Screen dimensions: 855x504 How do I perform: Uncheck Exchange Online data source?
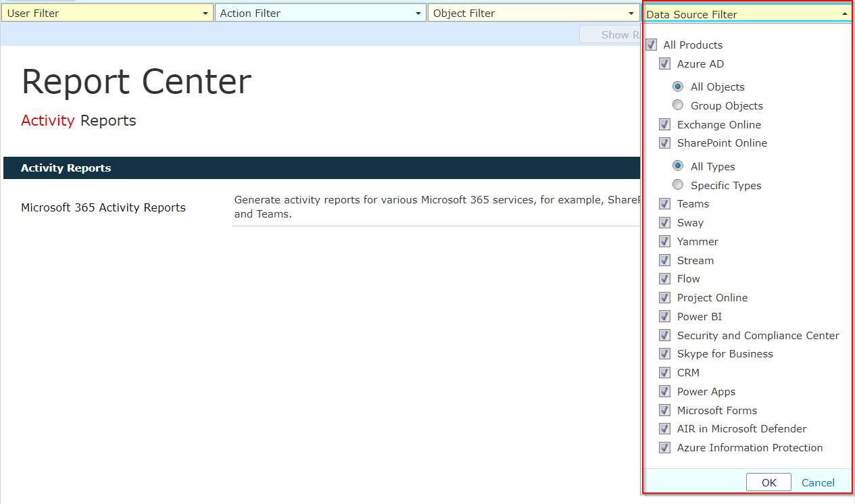tap(664, 124)
